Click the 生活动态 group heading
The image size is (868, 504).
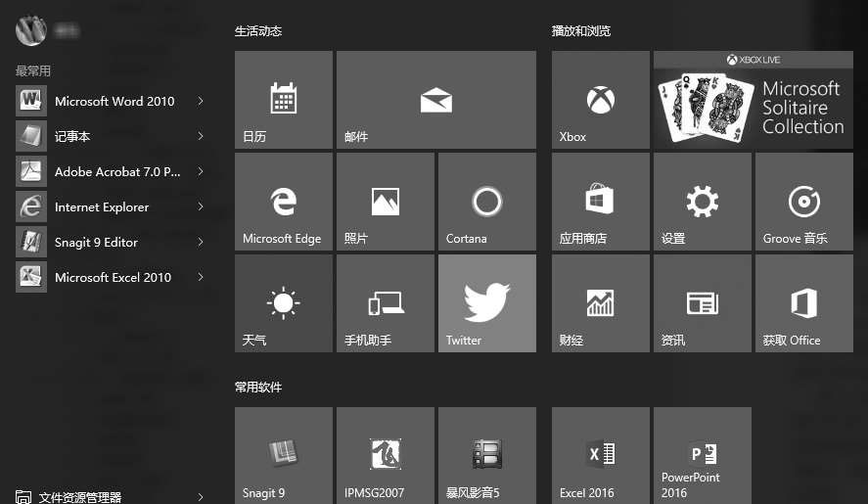pyautogui.click(x=258, y=31)
